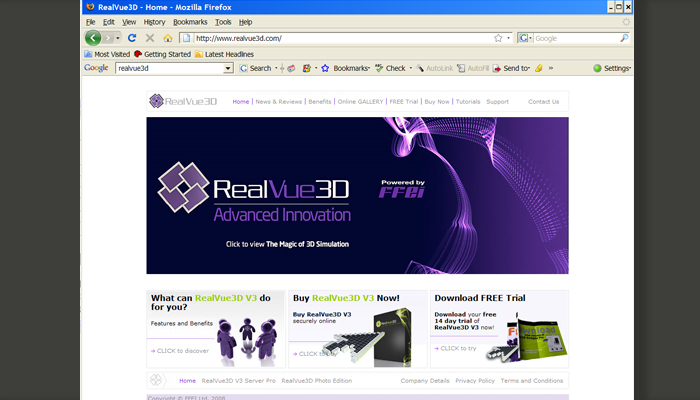Open the Privacy Policy footer link
Image resolution: width=700 pixels, height=400 pixels.
point(475,381)
